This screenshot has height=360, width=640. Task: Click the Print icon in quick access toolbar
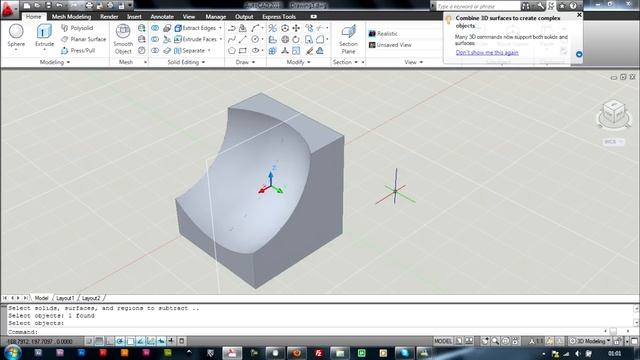(x=89, y=5)
